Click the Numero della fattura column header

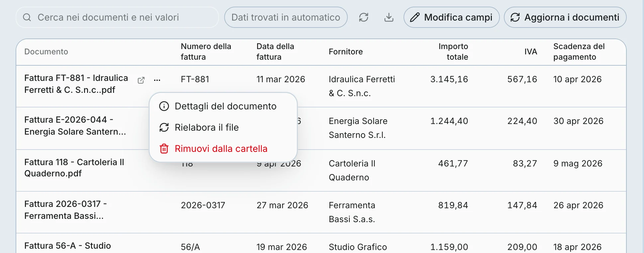(206, 52)
